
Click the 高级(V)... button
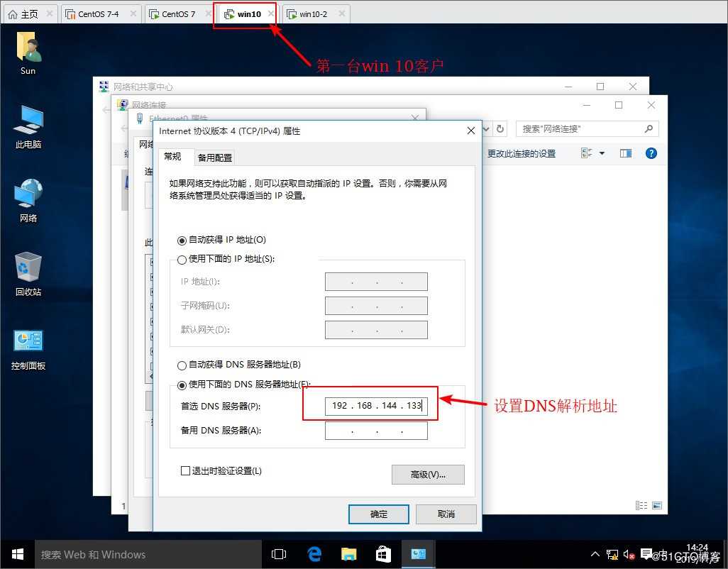point(428,475)
